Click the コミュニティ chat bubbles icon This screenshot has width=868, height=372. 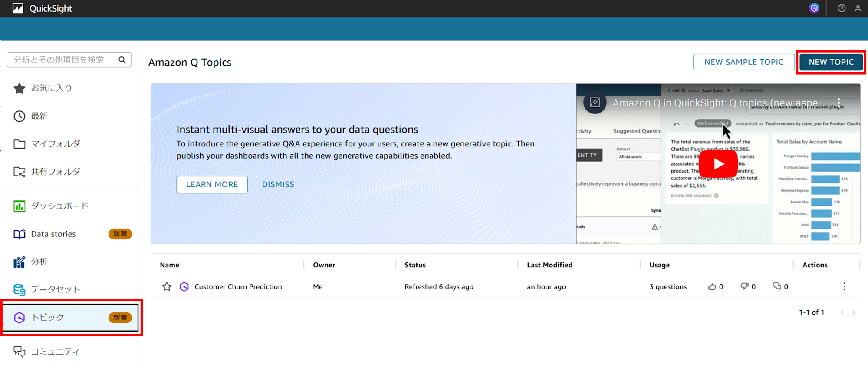click(19, 351)
